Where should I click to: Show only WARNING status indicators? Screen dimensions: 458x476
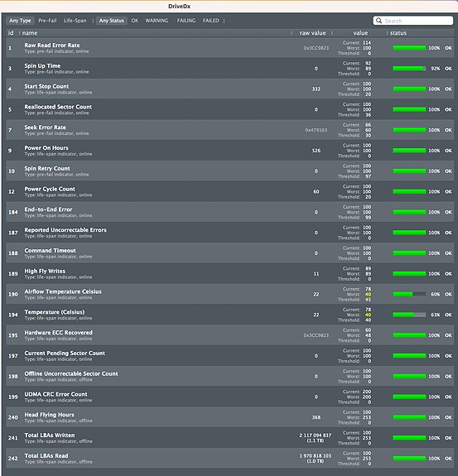(x=157, y=21)
